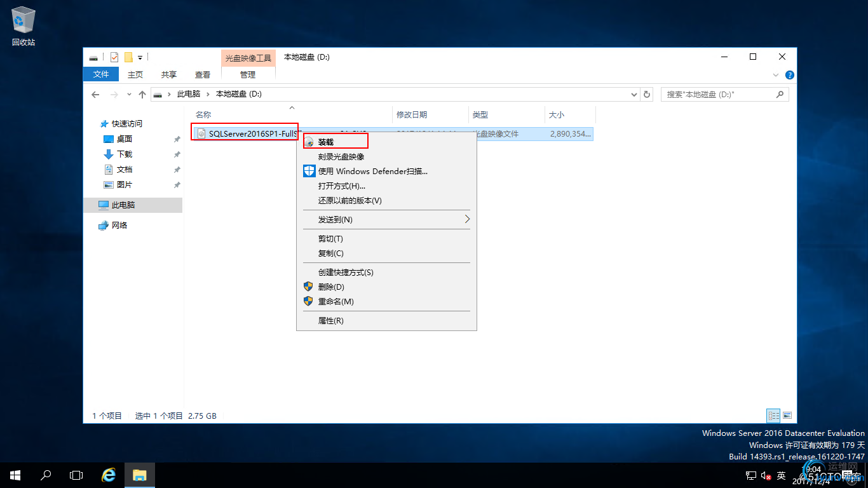Click the magnifier icon in the search box

(780, 94)
